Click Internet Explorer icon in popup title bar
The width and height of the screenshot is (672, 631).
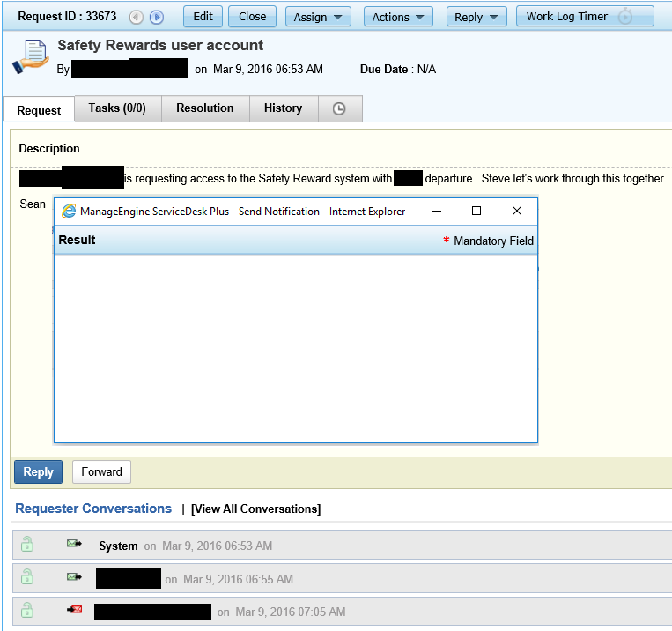pyautogui.click(x=69, y=211)
